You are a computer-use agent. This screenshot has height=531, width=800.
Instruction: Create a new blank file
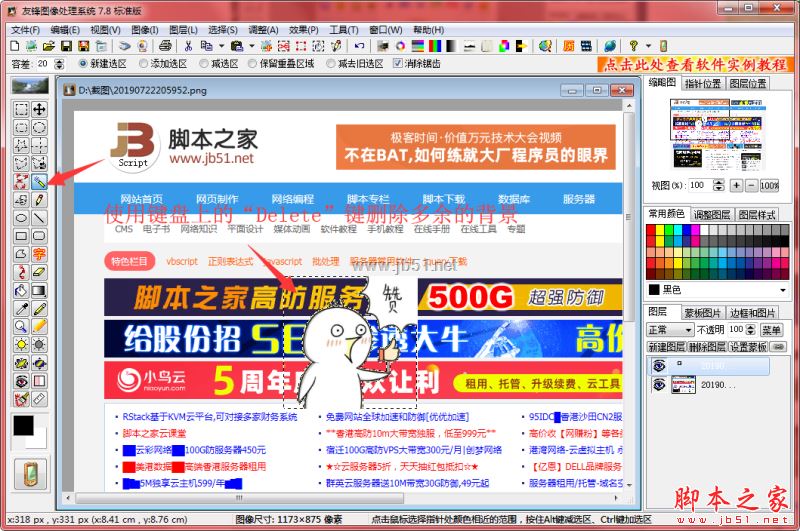(15, 46)
